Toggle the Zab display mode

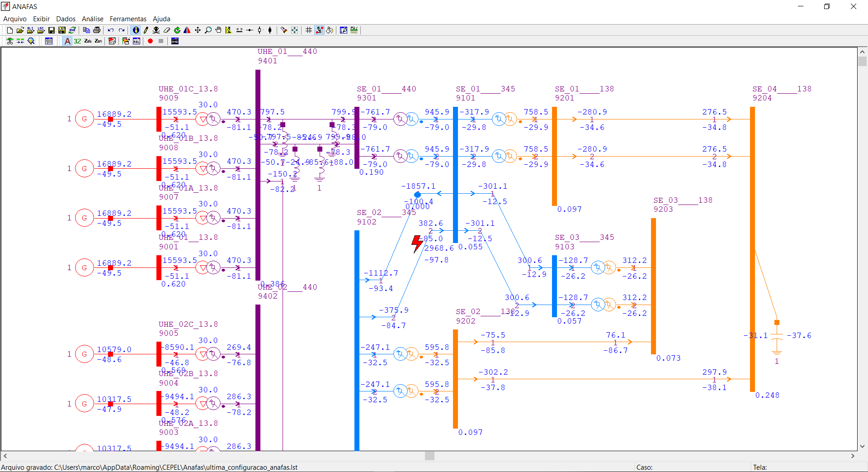pyautogui.click(x=88, y=41)
